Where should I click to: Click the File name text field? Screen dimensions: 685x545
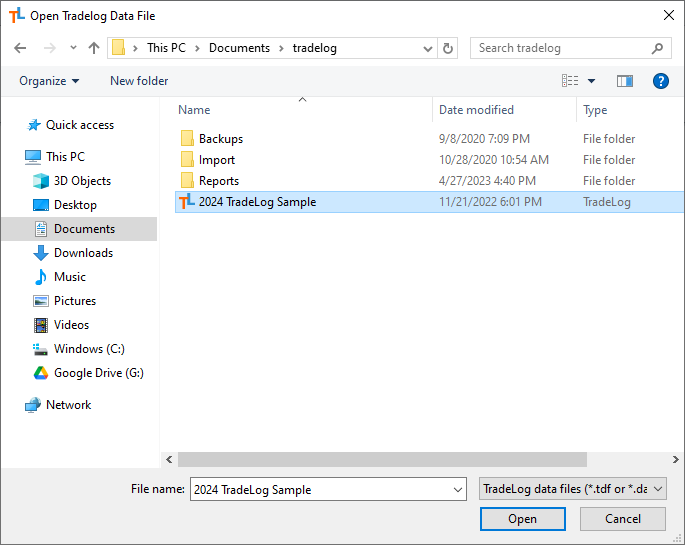321,489
